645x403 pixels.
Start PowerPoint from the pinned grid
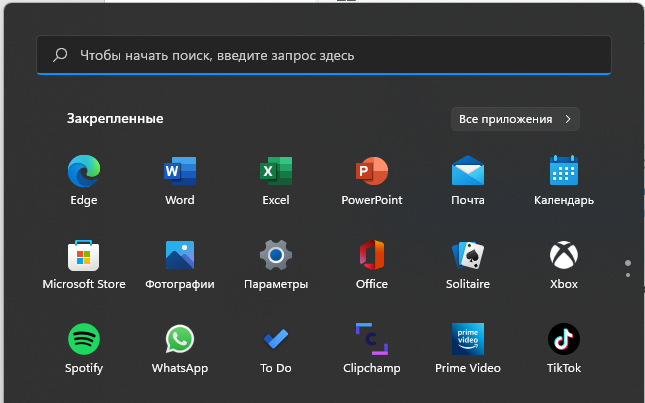372,172
